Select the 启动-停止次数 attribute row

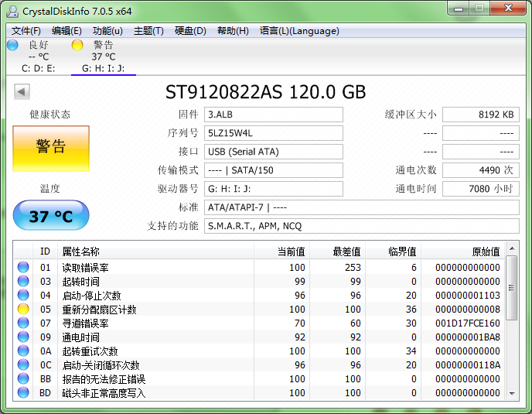(259, 295)
